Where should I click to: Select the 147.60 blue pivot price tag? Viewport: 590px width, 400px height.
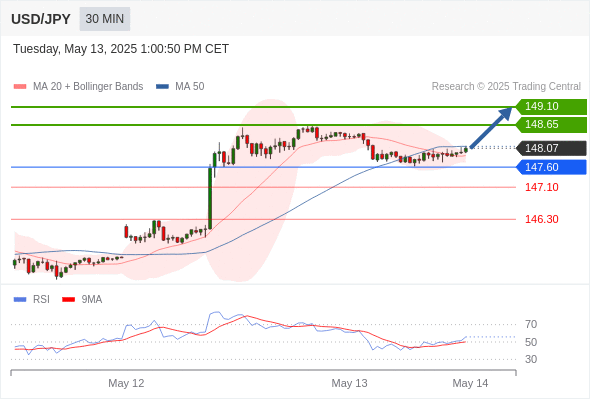[551, 167]
